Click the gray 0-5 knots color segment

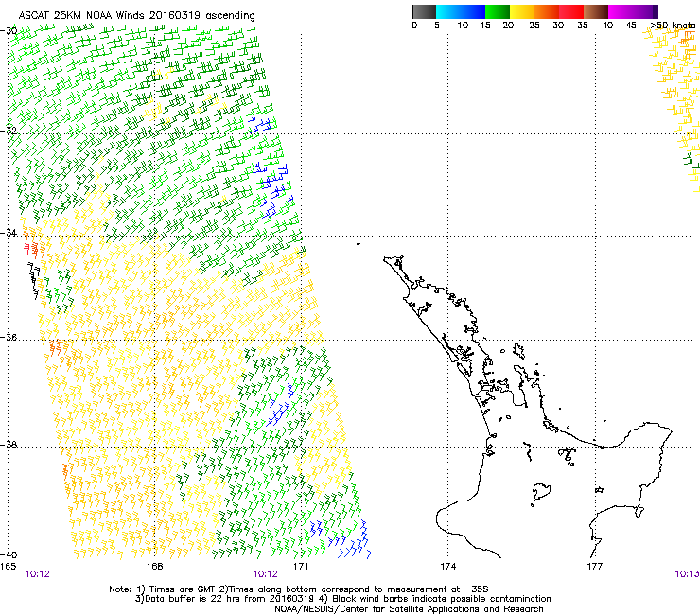click(x=424, y=11)
